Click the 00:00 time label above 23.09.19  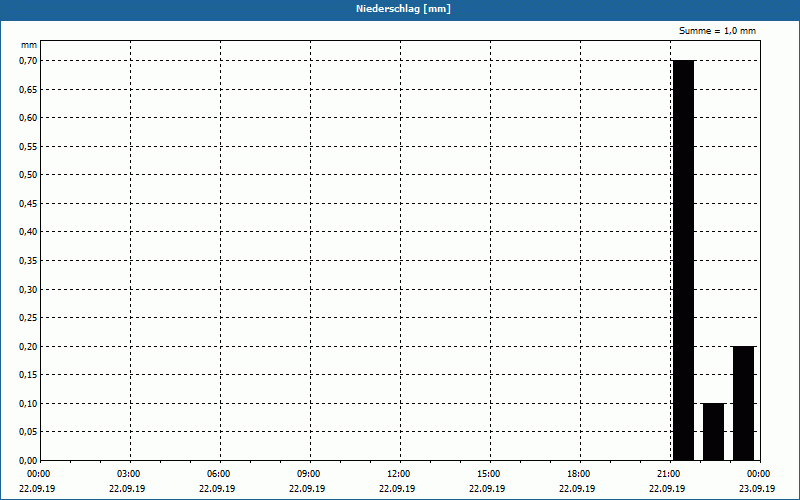[x=758, y=474]
